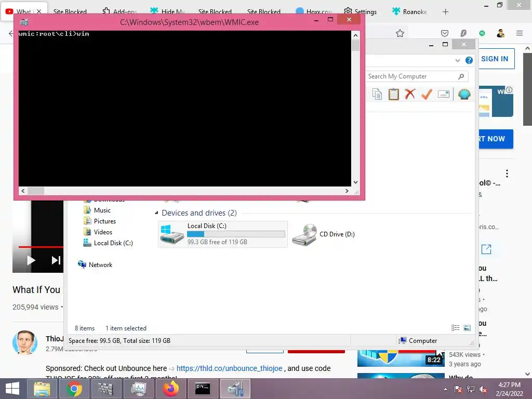The image size is (532, 399).
Task: Click SIGN IN button on YouTube
Action: [x=496, y=59]
